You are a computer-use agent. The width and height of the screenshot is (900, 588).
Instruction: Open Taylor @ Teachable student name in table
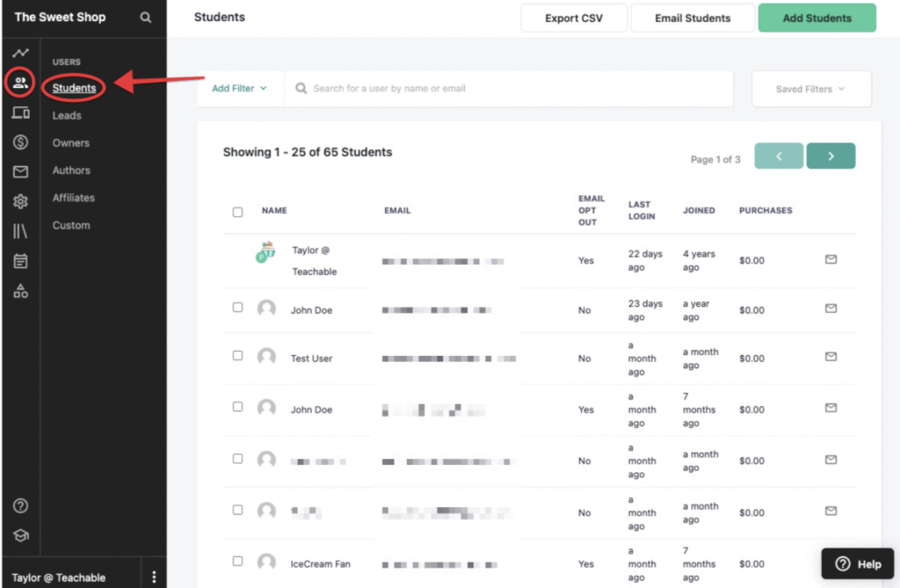[x=315, y=261]
